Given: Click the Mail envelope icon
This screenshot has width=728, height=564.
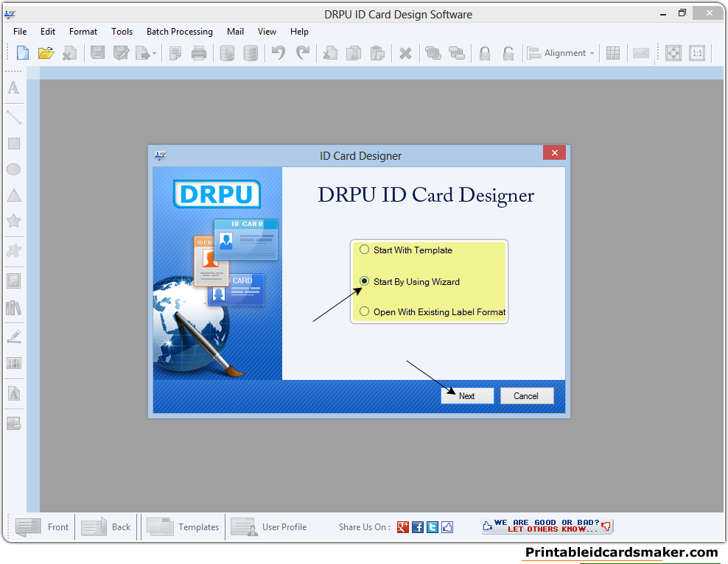Looking at the screenshot, I should coord(641,53).
